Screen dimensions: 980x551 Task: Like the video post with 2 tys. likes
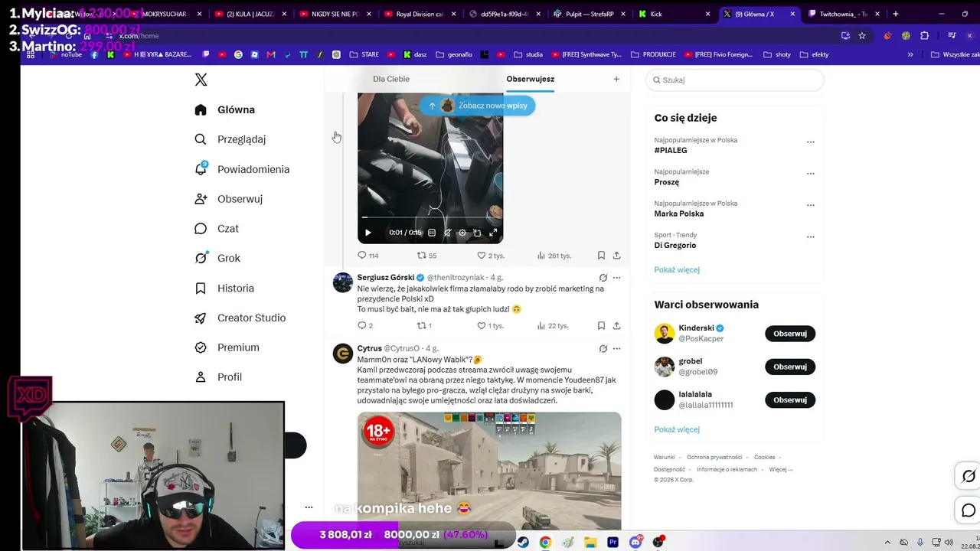point(491,256)
